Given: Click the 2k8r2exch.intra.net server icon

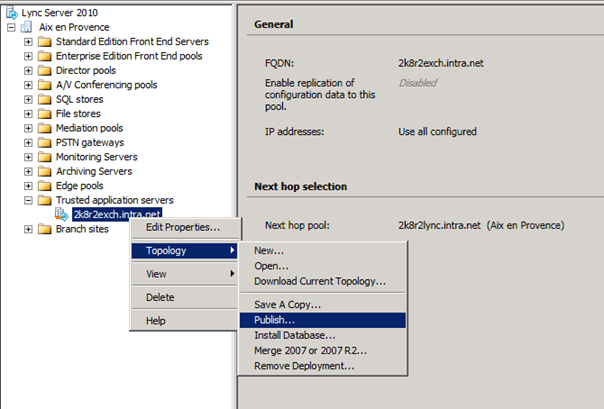Looking at the screenshot, I should 62,215.
